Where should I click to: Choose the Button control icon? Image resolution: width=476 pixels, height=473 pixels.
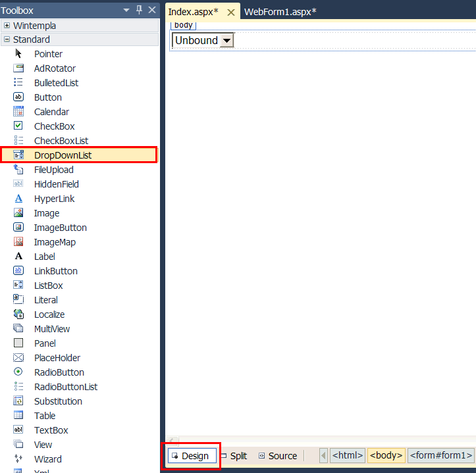[x=18, y=97]
